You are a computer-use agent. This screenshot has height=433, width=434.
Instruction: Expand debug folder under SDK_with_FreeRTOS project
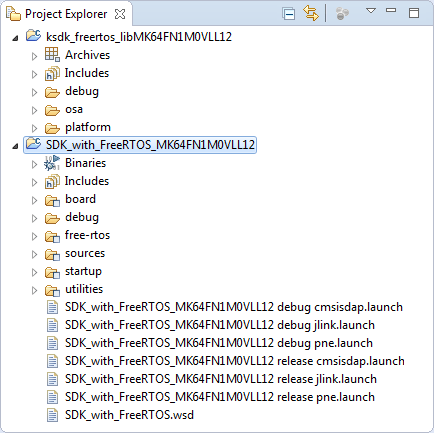pyautogui.click(x=34, y=218)
